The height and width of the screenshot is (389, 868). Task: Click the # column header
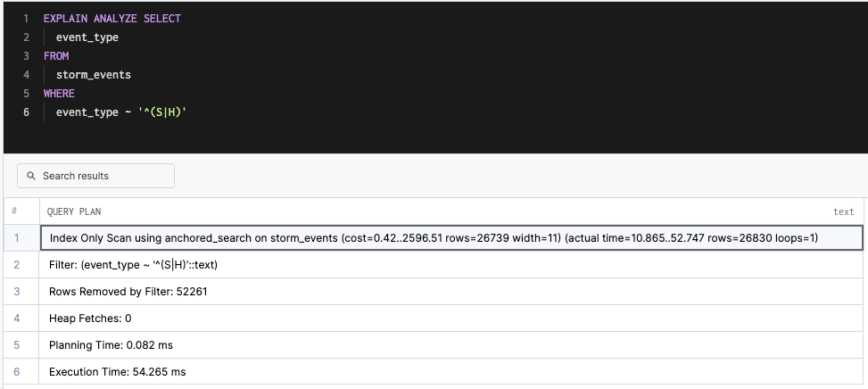pyautogui.click(x=14, y=211)
